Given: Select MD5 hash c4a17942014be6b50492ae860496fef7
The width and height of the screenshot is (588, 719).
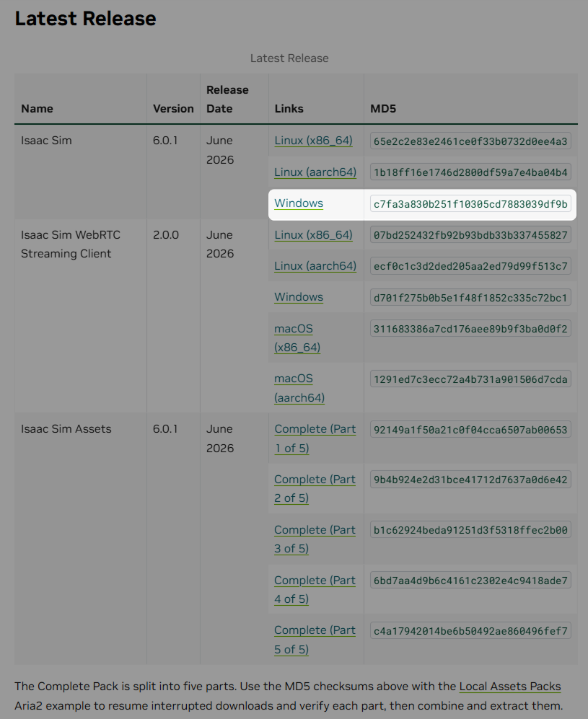Looking at the screenshot, I should tap(470, 631).
